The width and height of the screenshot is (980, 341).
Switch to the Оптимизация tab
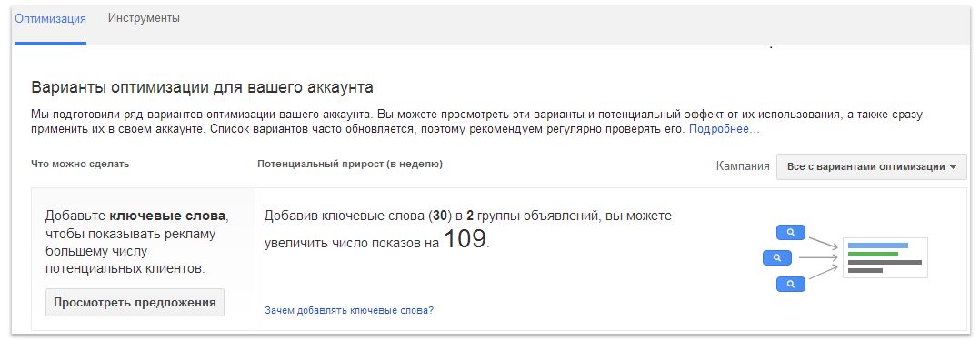(x=50, y=19)
